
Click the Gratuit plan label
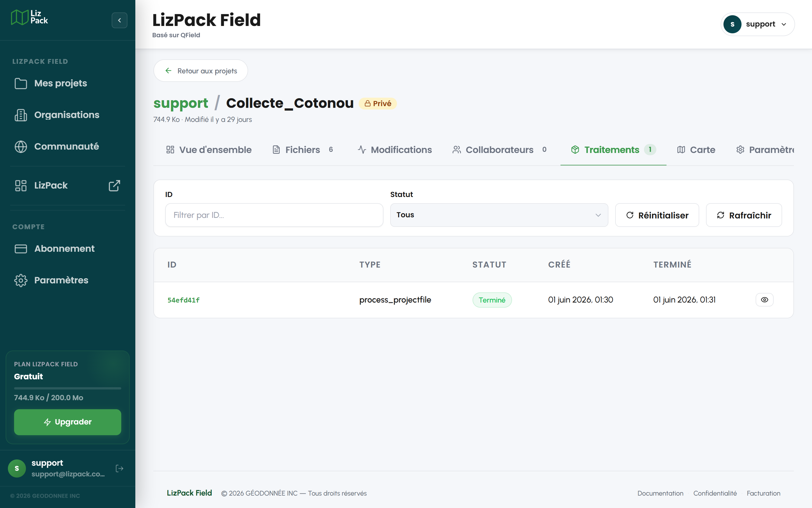28,377
